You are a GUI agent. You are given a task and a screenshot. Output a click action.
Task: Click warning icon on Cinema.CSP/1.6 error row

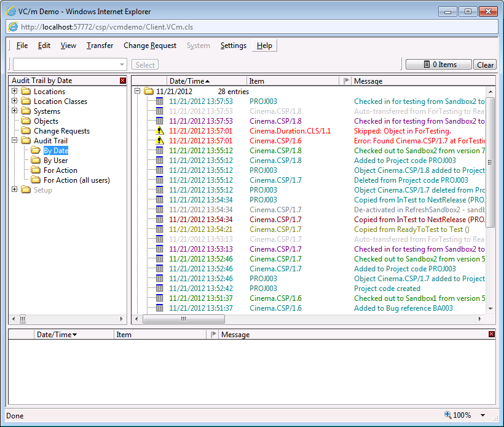coord(159,141)
